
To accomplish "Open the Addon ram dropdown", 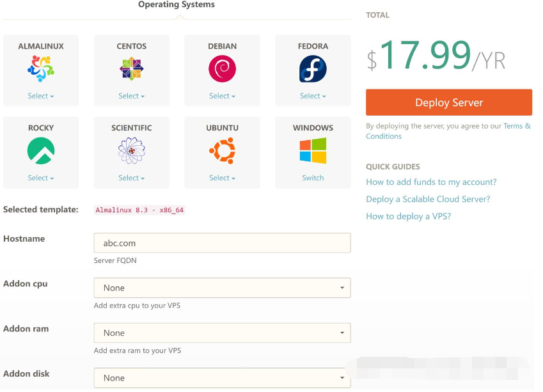I will click(x=222, y=333).
